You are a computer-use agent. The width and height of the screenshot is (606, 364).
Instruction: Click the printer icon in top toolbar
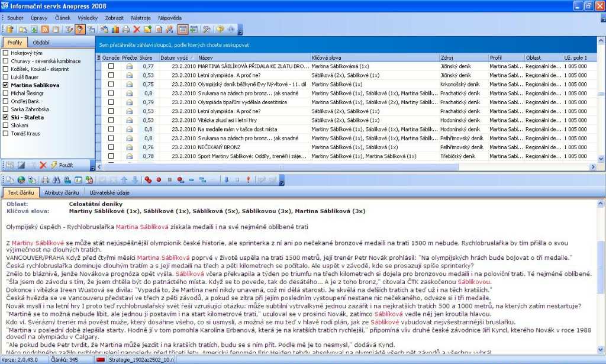tap(126, 30)
